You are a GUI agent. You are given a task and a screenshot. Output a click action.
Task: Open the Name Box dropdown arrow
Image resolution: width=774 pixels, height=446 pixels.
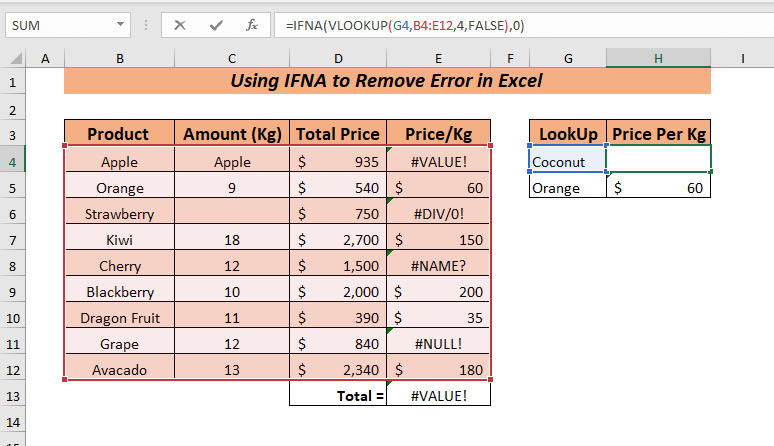pos(120,25)
